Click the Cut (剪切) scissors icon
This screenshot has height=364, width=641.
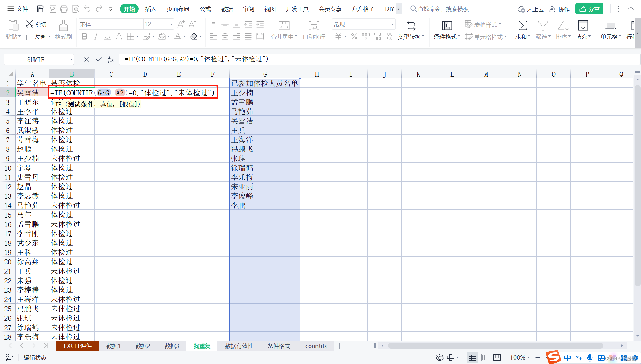29,24
